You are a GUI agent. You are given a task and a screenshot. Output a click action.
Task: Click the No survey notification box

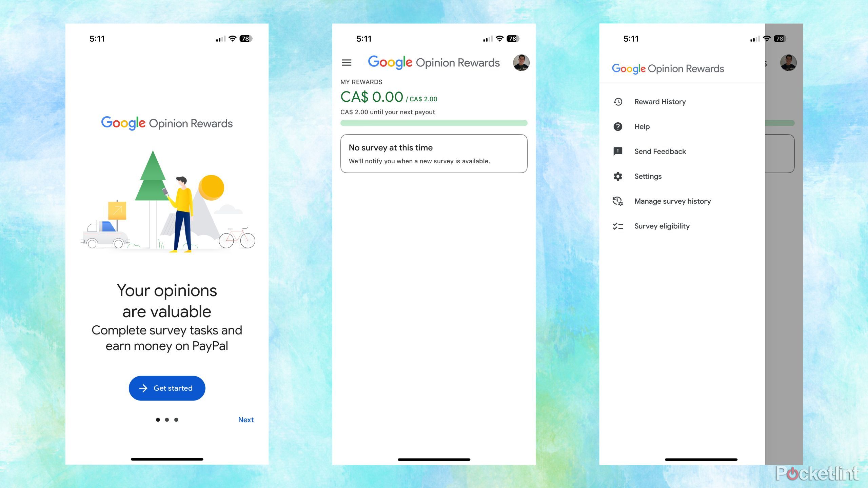pyautogui.click(x=433, y=154)
